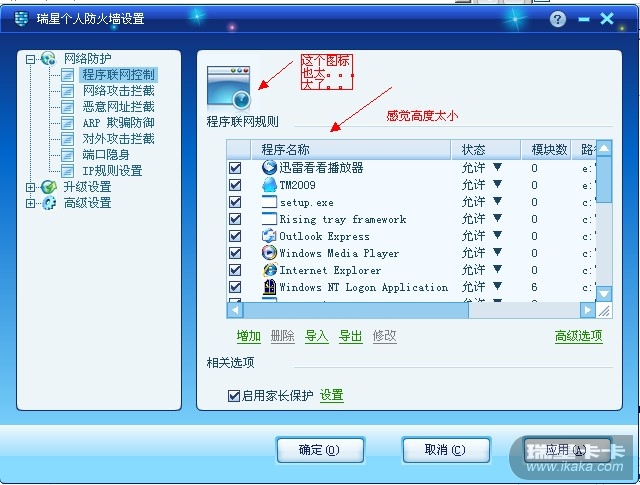640x485 pixels.
Task: Sort by 程序名称 column header
Action: (x=351, y=149)
